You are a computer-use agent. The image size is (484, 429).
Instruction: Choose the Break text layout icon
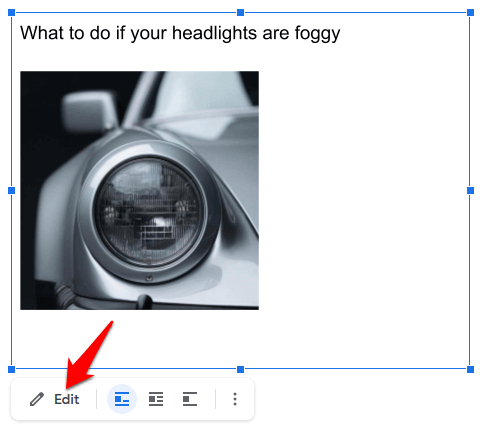click(x=190, y=399)
